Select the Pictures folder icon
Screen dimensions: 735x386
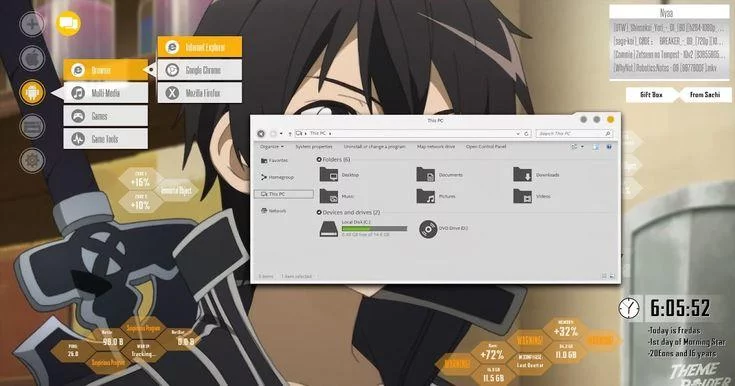(x=426, y=196)
